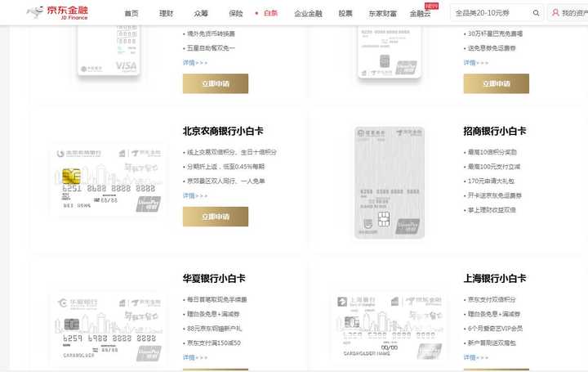Click the 招商银行小白卡 heading
Screen dimensions: 588x372
[495, 131]
